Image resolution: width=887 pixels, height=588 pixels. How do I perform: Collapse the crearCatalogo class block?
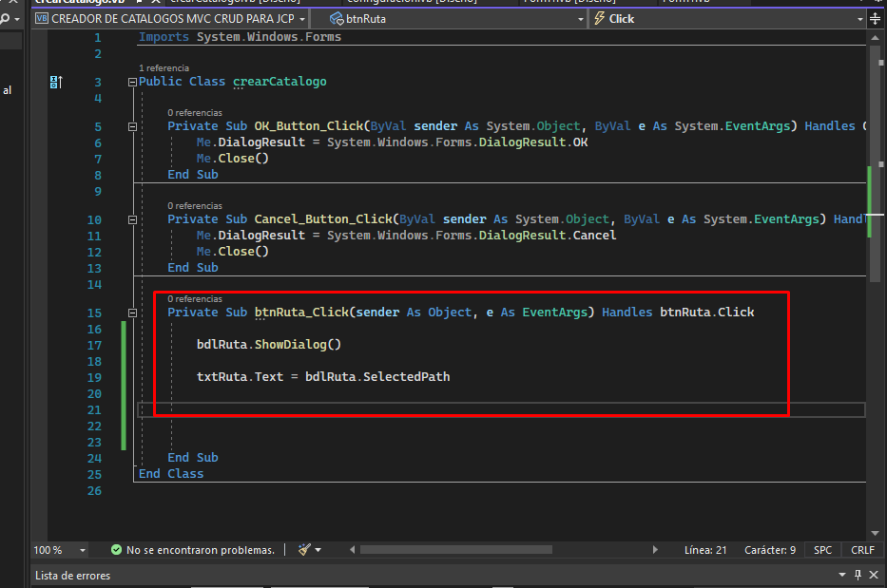pyautogui.click(x=132, y=83)
